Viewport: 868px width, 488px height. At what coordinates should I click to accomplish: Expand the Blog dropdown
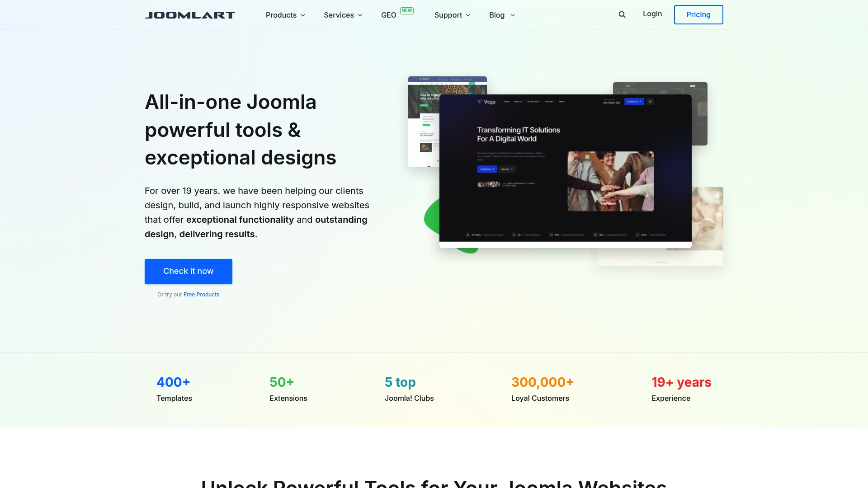501,15
